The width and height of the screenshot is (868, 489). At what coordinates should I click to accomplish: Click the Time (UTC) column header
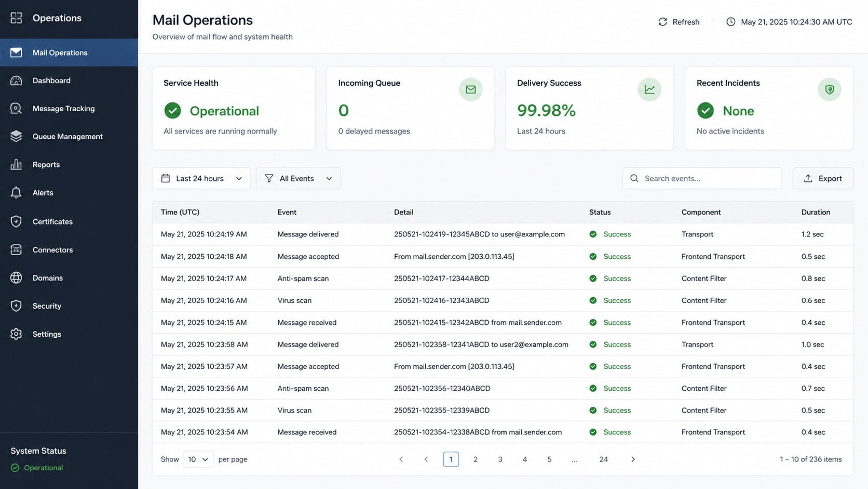(x=180, y=212)
